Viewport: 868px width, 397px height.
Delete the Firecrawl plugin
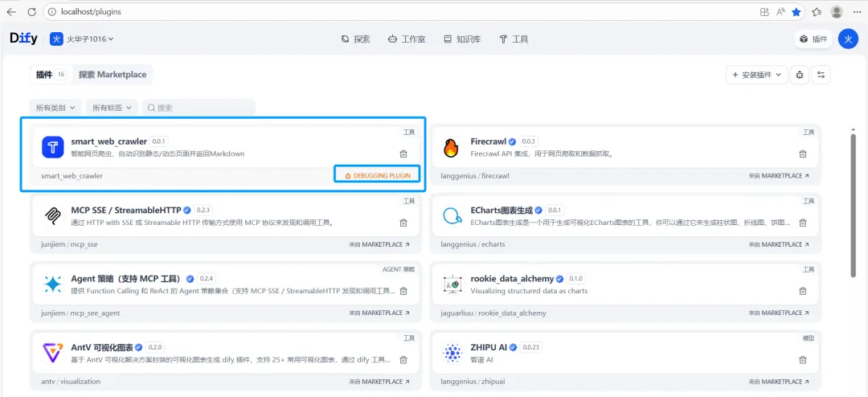(x=803, y=154)
